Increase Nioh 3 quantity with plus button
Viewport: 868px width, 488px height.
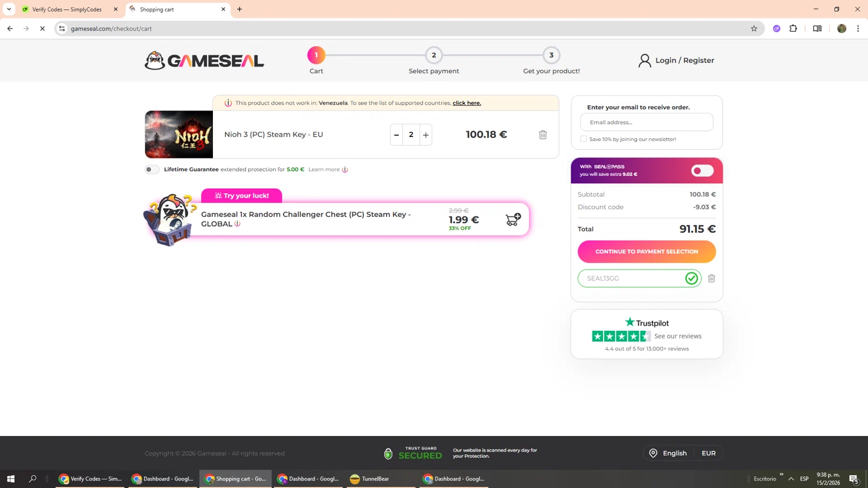pyautogui.click(x=426, y=135)
